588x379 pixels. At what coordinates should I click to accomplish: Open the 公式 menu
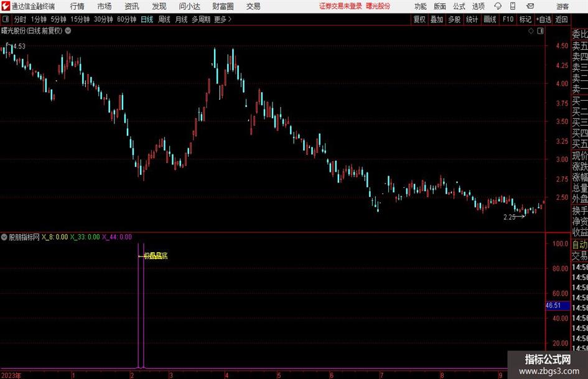point(459,6)
